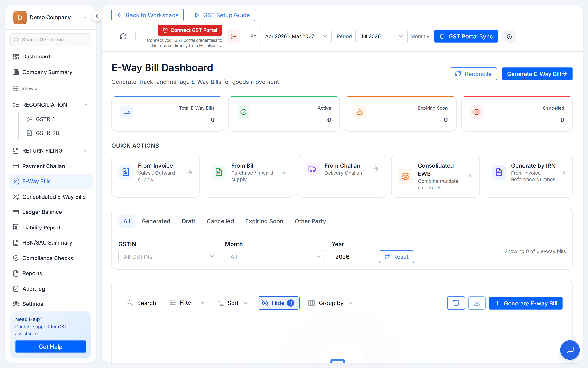Click the red logout arrow icon
Viewport: 588px width, 368px height.
tap(234, 37)
